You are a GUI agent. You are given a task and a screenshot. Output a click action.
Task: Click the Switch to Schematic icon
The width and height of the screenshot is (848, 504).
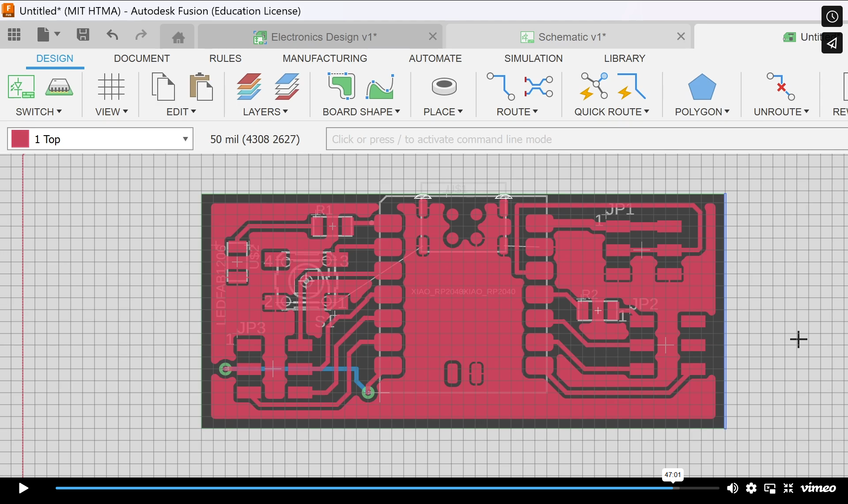click(x=21, y=87)
